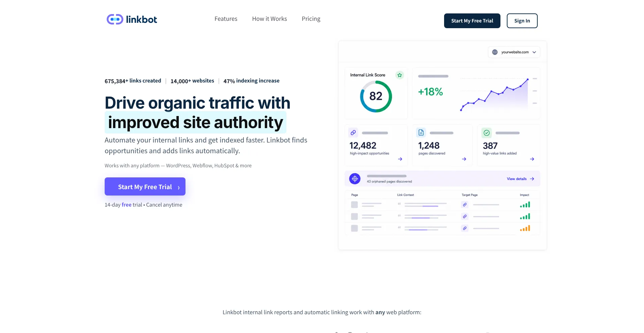Image resolution: width=644 pixels, height=333 pixels.
Task: Open arrow on high-value links added card
Action: pyautogui.click(x=532, y=159)
